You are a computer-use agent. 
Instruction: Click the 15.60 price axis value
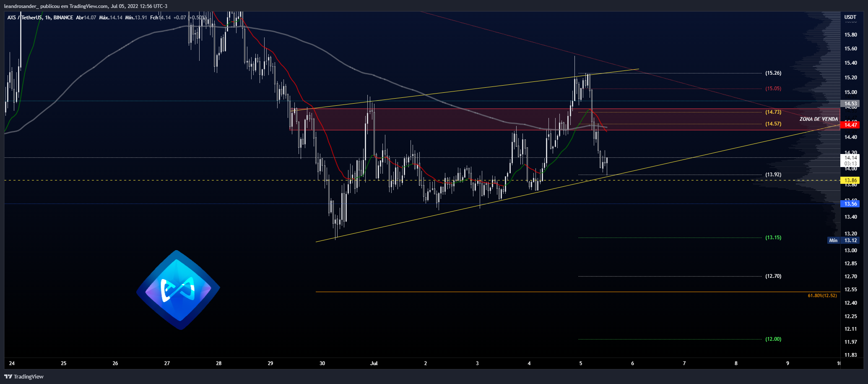pos(851,49)
